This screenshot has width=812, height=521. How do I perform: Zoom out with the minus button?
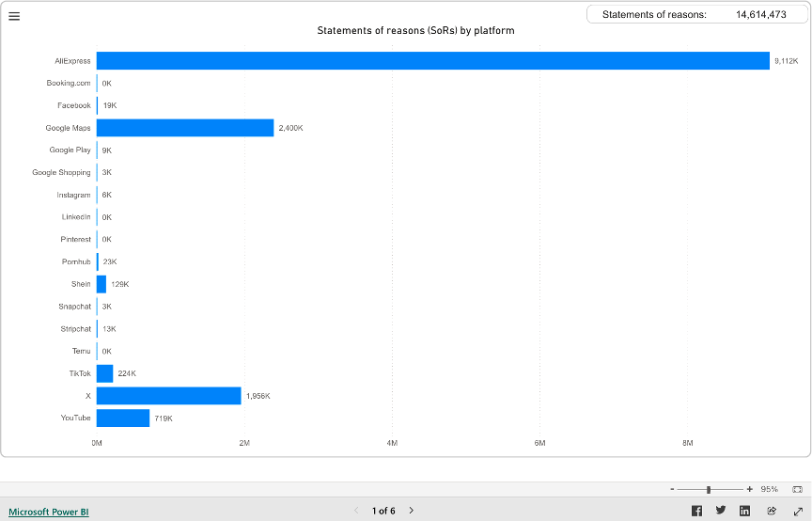pyautogui.click(x=672, y=489)
